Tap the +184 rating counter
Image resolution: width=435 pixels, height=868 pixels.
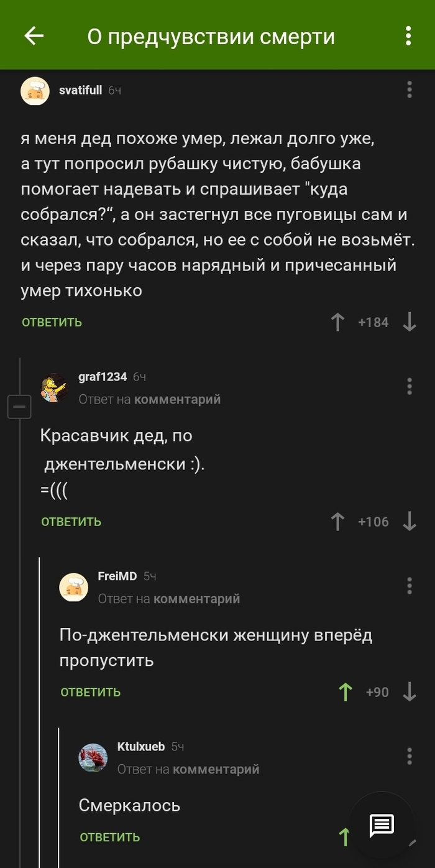click(373, 322)
